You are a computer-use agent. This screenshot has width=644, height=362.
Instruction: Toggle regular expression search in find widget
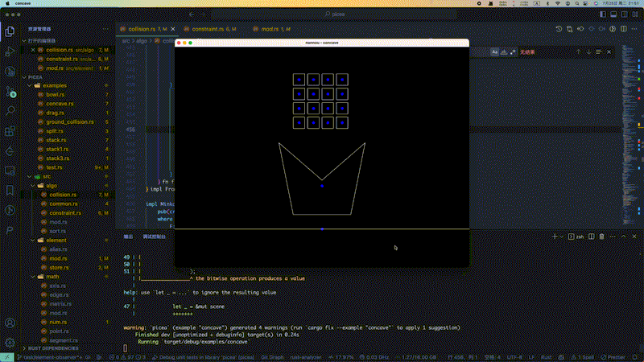pyautogui.click(x=514, y=51)
